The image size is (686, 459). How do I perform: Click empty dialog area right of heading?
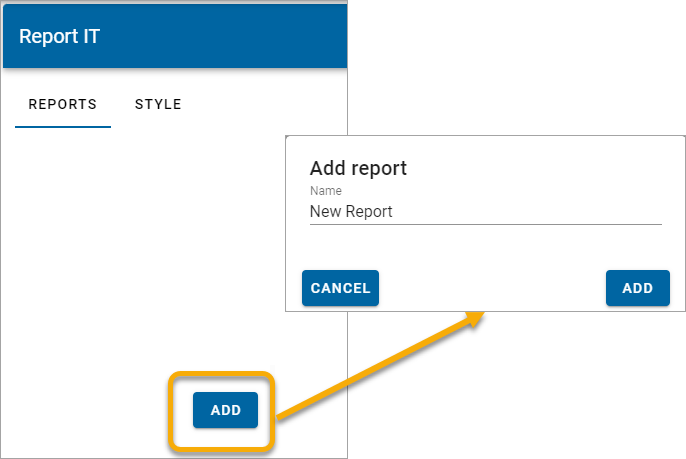click(x=540, y=168)
